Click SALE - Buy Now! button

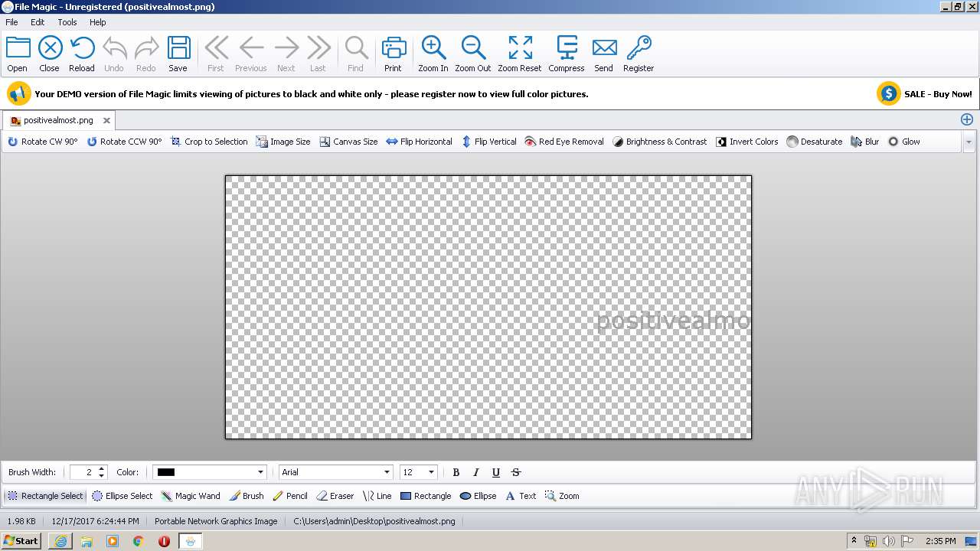[925, 94]
